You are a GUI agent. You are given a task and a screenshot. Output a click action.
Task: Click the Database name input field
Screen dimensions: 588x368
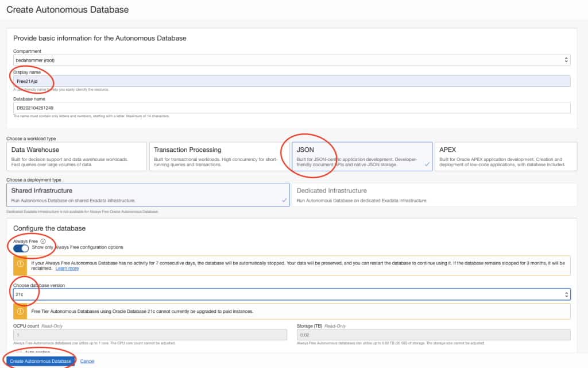tap(287, 107)
